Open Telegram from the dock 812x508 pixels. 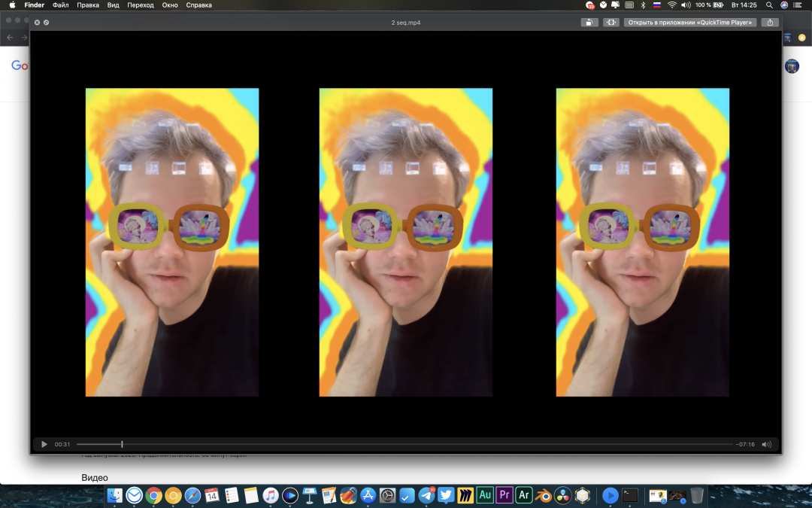pyautogui.click(x=426, y=495)
